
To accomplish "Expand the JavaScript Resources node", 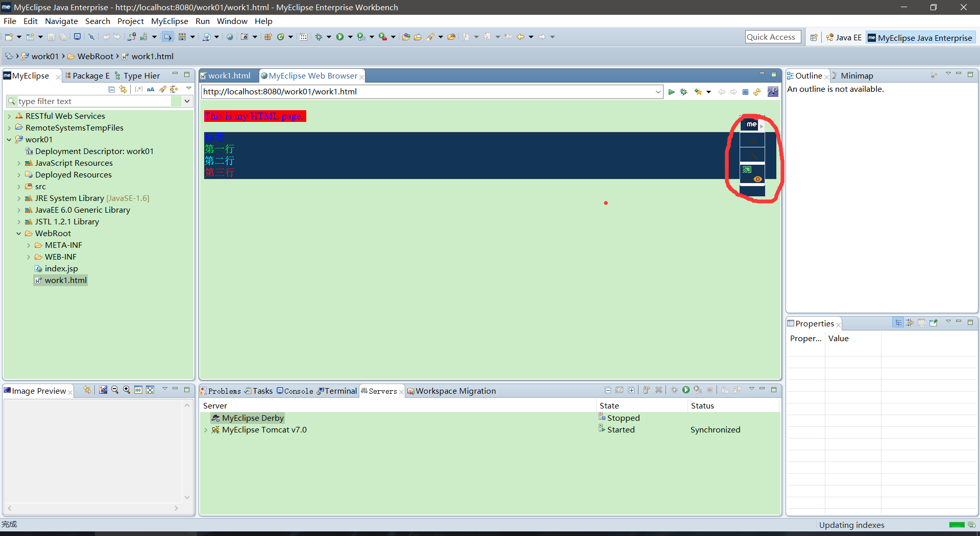I will pyautogui.click(x=19, y=163).
